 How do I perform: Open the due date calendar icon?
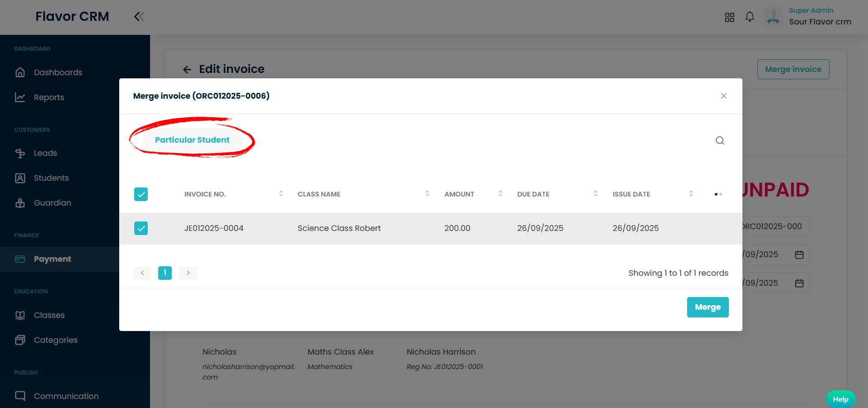click(x=799, y=283)
